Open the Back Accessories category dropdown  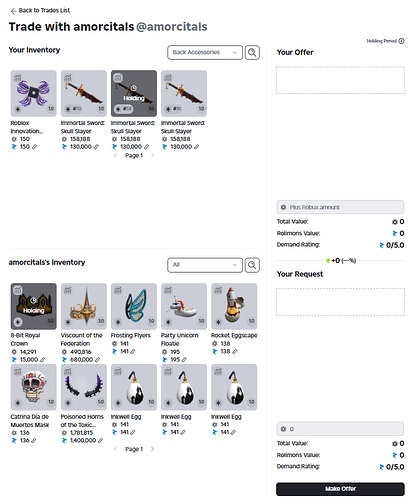click(205, 52)
